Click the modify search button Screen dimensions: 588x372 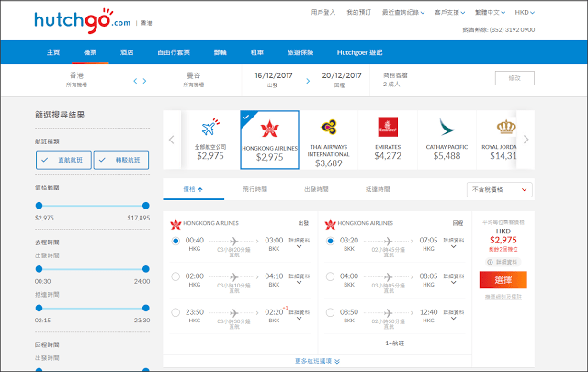514,78
